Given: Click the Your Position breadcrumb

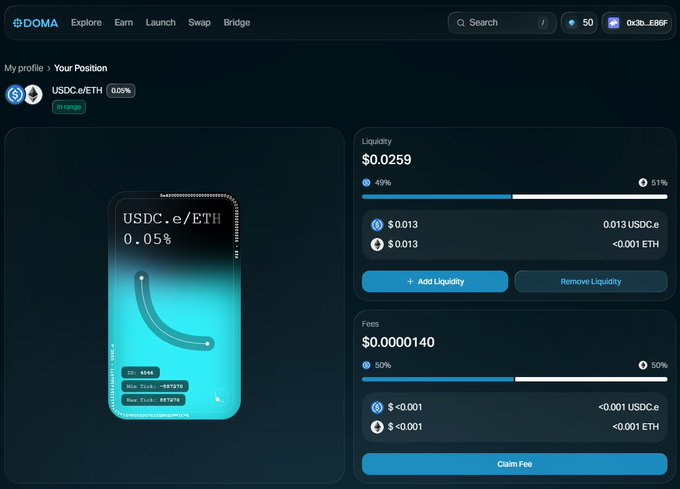Looking at the screenshot, I should pos(81,68).
